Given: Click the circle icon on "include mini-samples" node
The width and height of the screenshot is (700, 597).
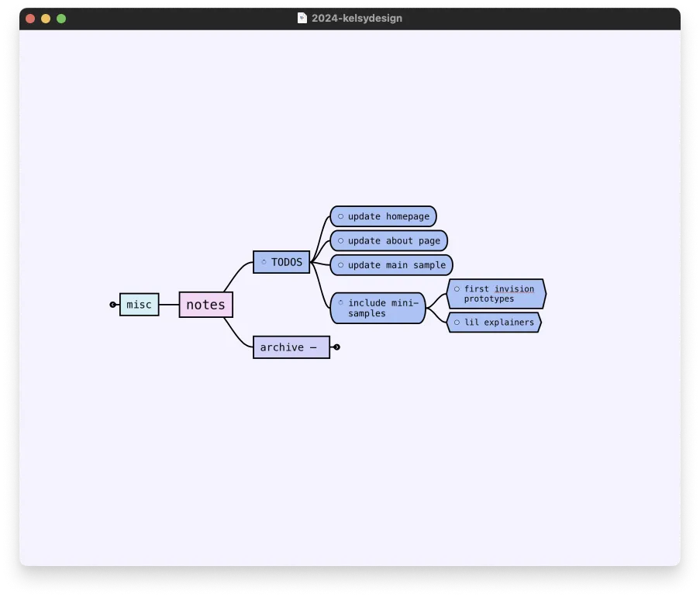Looking at the screenshot, I should point(340,302).
